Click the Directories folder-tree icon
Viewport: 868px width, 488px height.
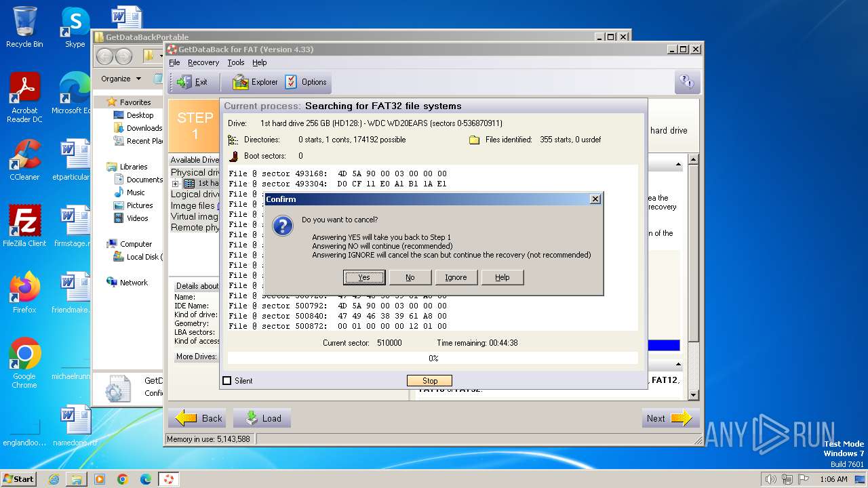tap(233, 140)
